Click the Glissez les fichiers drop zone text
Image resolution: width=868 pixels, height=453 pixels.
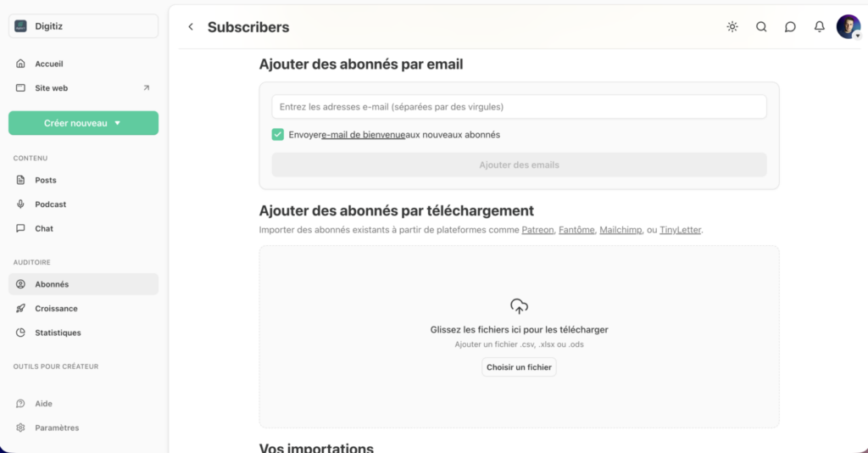coord(519,329)
